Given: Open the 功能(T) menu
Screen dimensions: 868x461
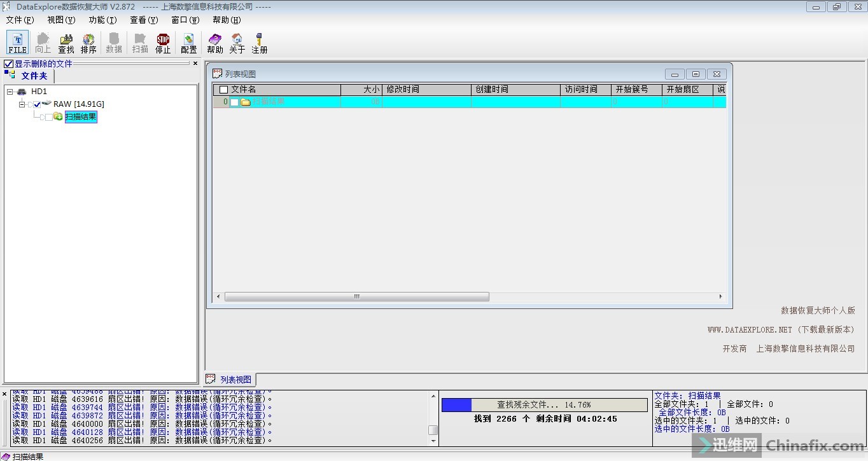Looking at the screenshot, I should point(102,20).
